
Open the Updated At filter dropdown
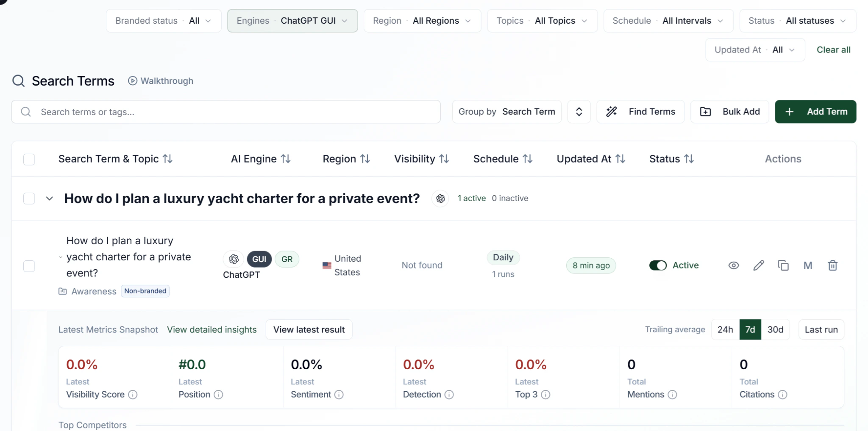tap(755, 50)
